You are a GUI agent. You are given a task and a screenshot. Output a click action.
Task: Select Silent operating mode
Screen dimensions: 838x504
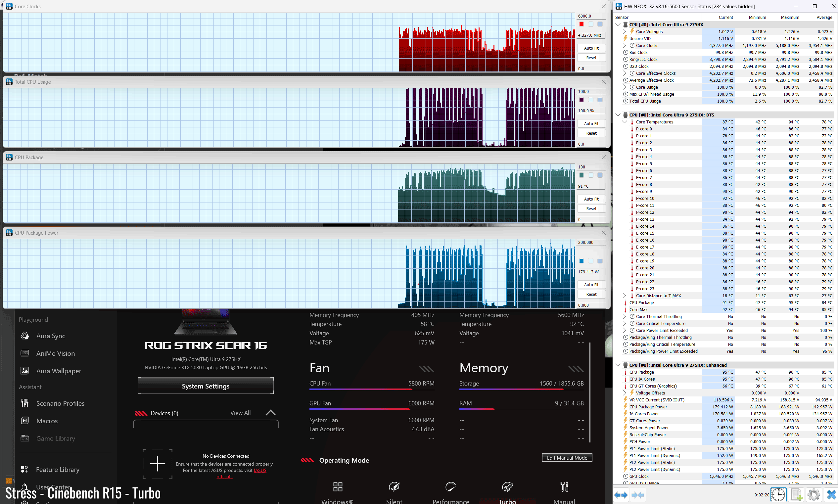pyautogui.click(x=394, y=492)
